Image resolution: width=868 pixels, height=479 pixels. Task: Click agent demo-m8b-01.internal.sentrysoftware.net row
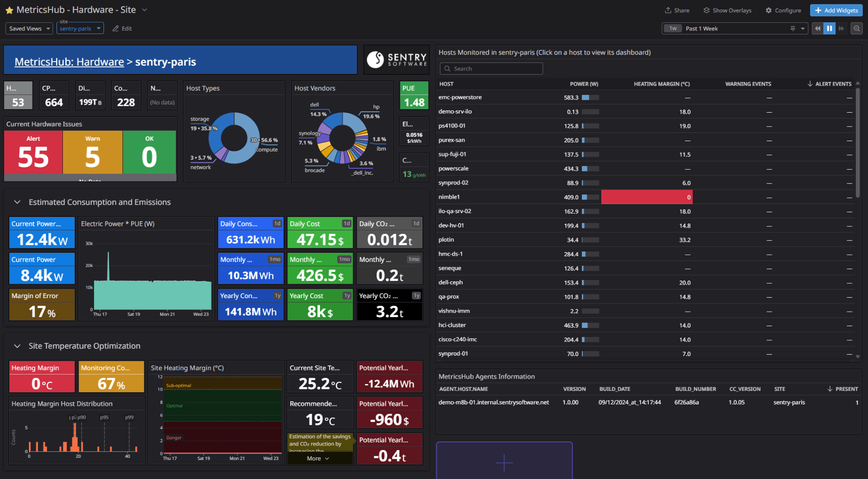pos(648,403)
